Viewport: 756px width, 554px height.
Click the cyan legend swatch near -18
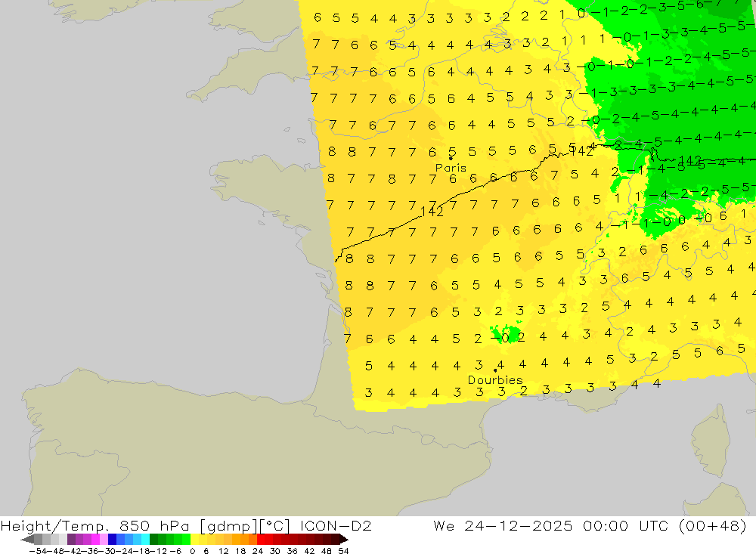tap(145, 539)
